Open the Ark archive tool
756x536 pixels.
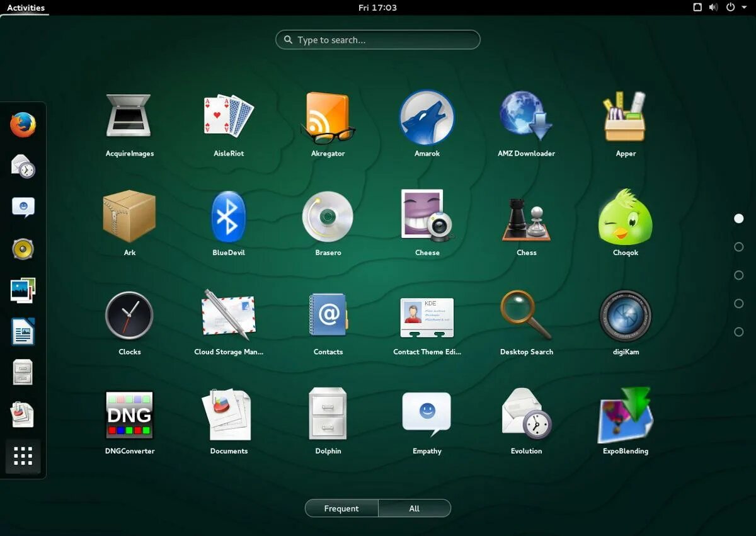(129, 216)
